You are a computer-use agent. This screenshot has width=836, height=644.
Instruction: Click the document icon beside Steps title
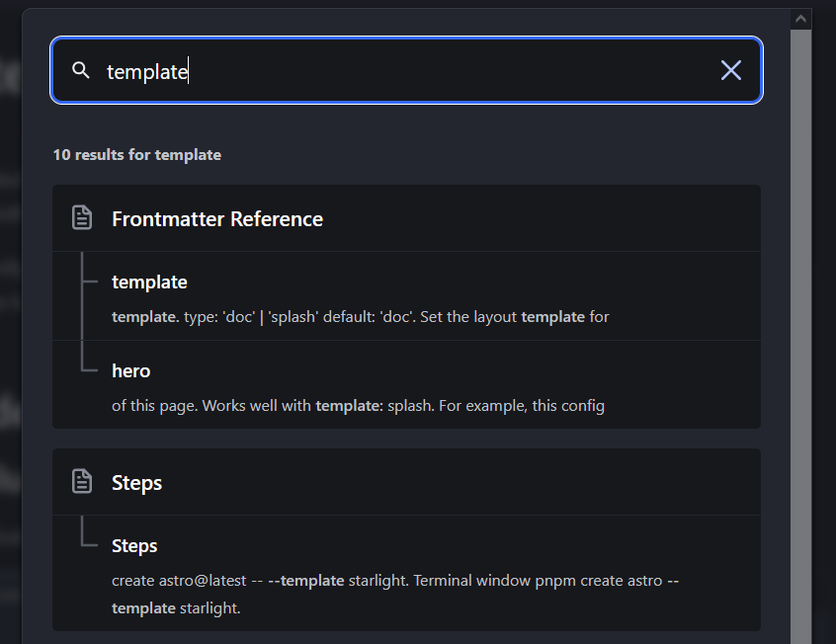(x=82, y=481)
